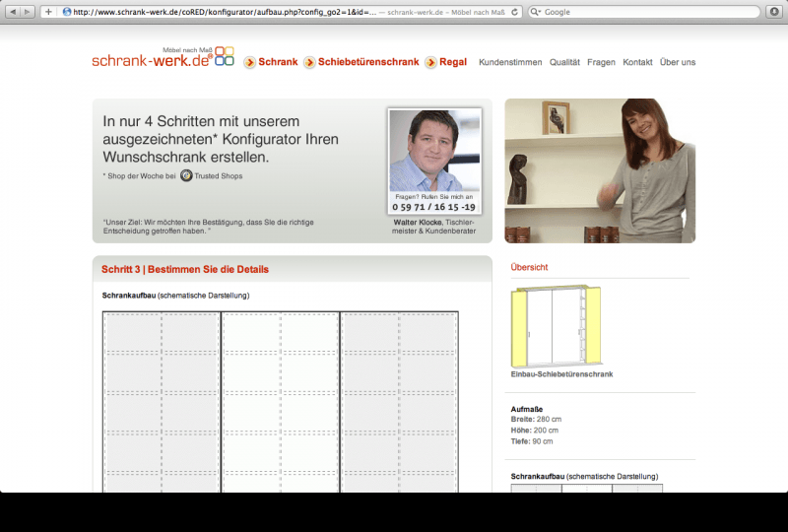Open the Kundenstimmen page

[x=510, y=62]
